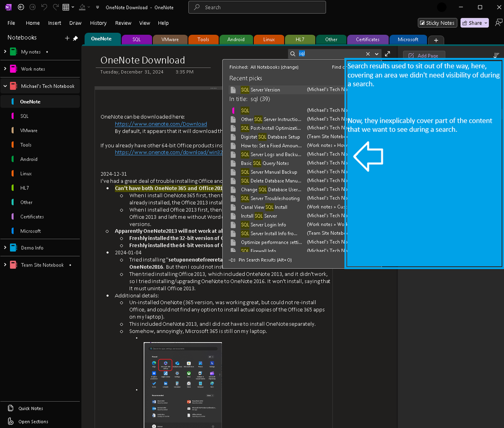Image resolution: width=504 pixels, height=428 pixels.
Task: Switch to the Linux section tab
Action: [x=269, y=39]
